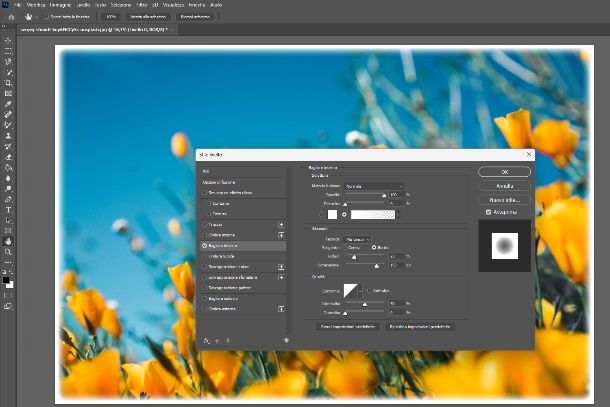This screenshot has width=610, height=407.
Task: Select the Pen tool
Action: [x=8, y=199]
